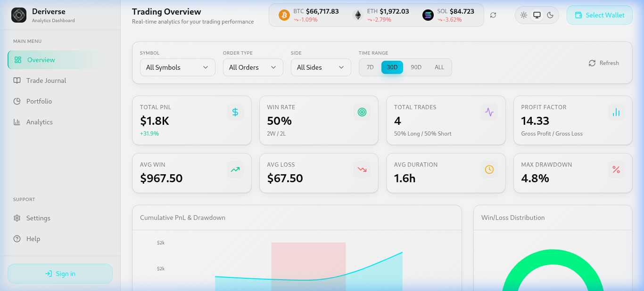Click the Avg Loss value $67.50
This screenshot has height=291, width=644.
point(285,178)
